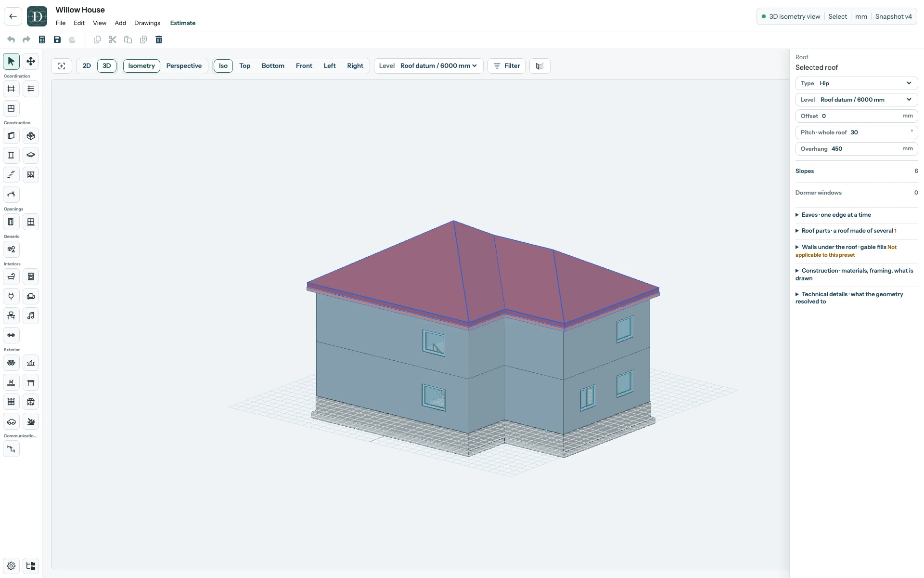Select the sofa furniture tool
Screen dimensions: 924x578
click(31, 296)
